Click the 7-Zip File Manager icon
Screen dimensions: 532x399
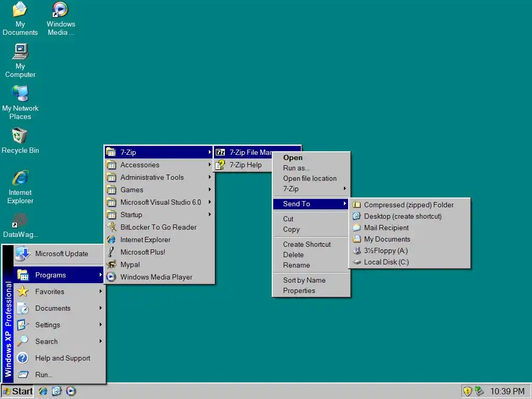click(x=220, y=152)
